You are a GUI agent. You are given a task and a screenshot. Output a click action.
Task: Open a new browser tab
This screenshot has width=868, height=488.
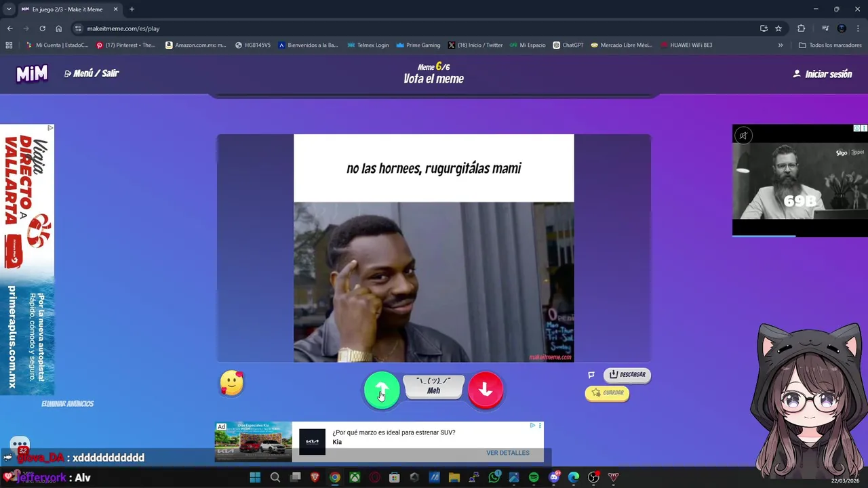(x=132, y=9)
